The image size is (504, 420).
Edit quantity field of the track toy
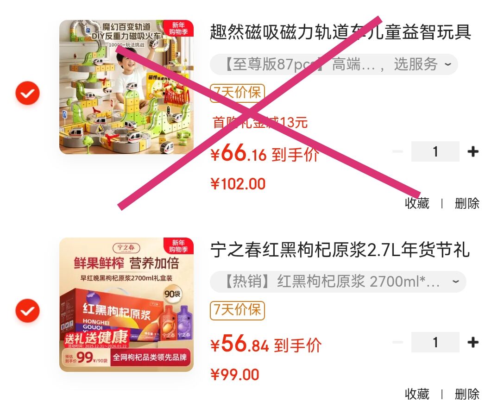pyautogui.click(x=435, y=151)
